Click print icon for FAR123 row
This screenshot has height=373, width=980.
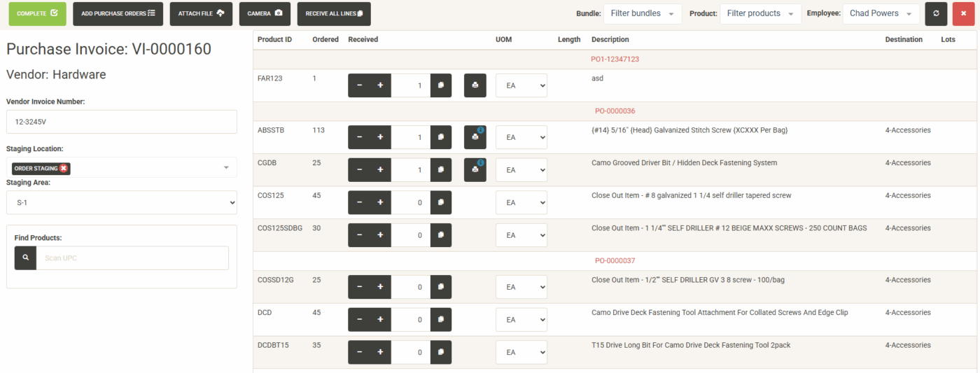click(x=475, y=85)
